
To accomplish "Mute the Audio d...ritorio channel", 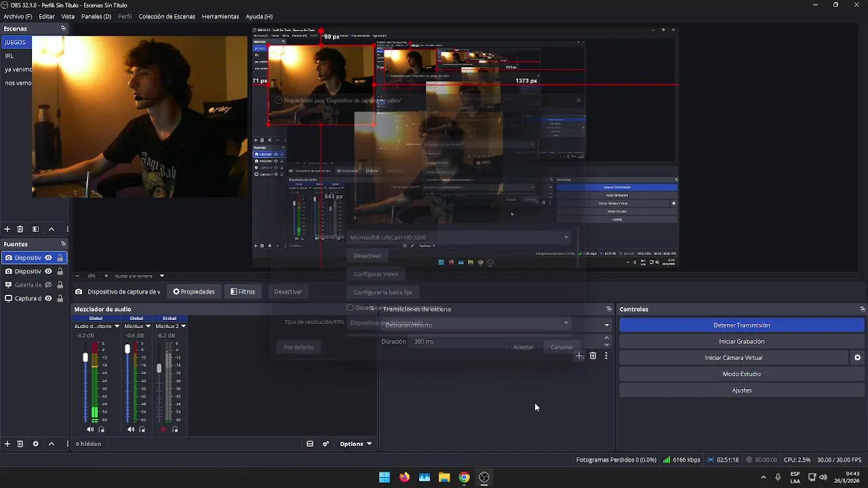I will [x=90, y=430].
